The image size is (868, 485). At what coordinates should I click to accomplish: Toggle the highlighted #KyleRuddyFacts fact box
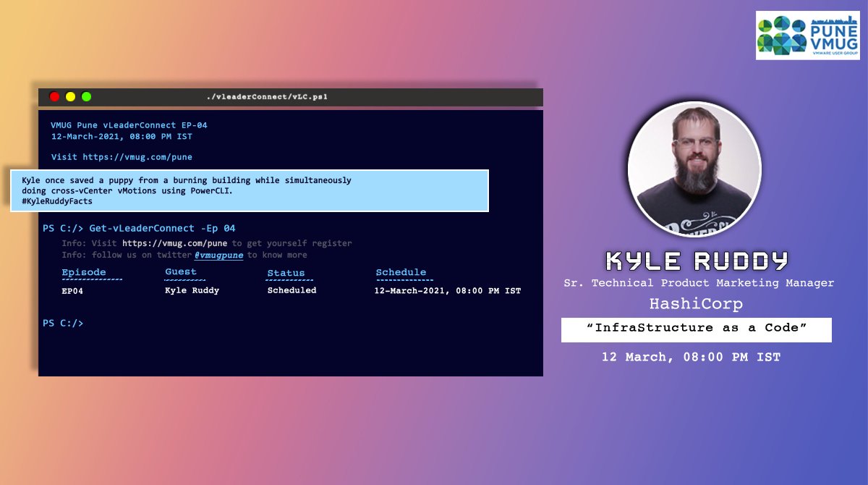(249, 190)
